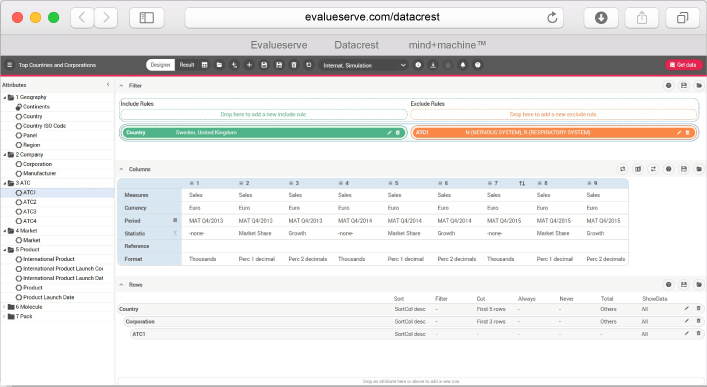The width and height of the screenshot is (707, 387).
Task: Select the Country attribute radio in the tree
Action: point(18,116)
